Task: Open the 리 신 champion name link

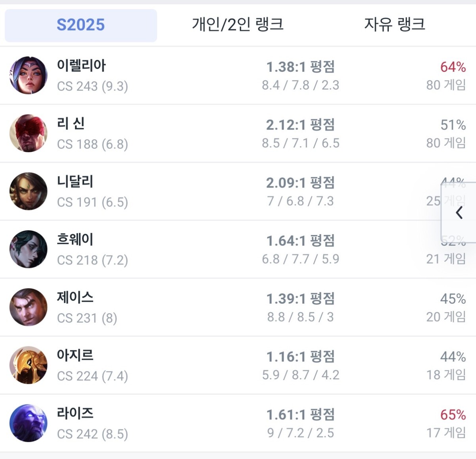Action: 71,124
